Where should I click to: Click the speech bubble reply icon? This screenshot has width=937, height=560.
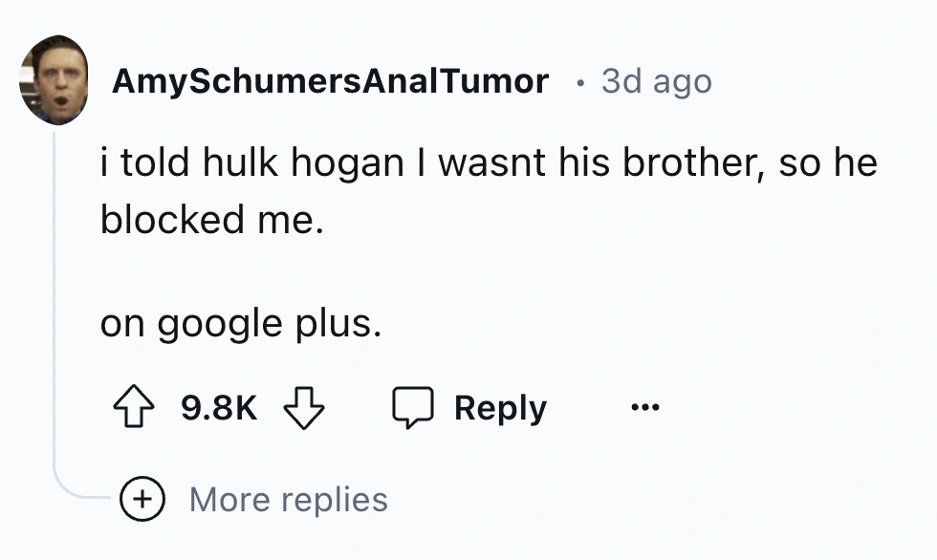[414, 408]
